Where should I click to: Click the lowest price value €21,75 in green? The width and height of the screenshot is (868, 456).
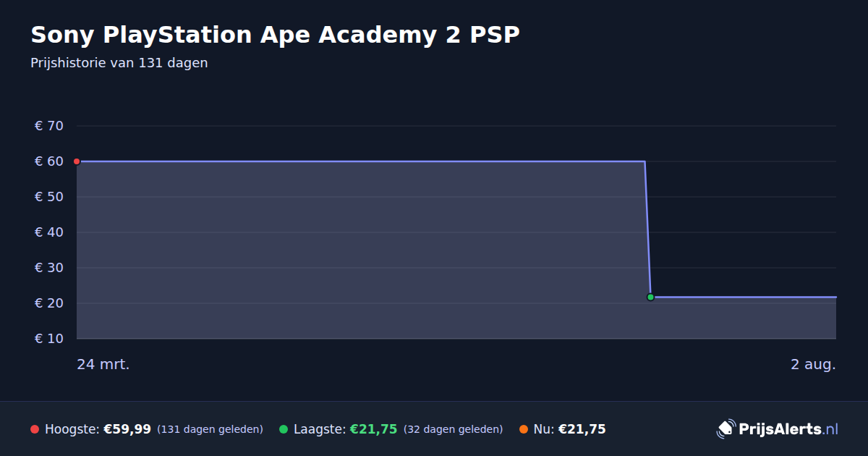tap(373, 429)
